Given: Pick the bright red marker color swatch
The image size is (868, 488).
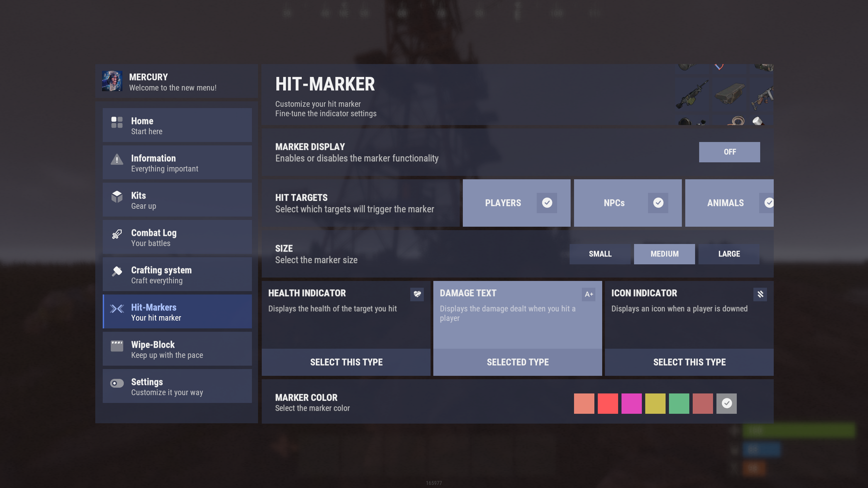Looking at the screenshot, I should pyautogui.click(x=608, y=404).
